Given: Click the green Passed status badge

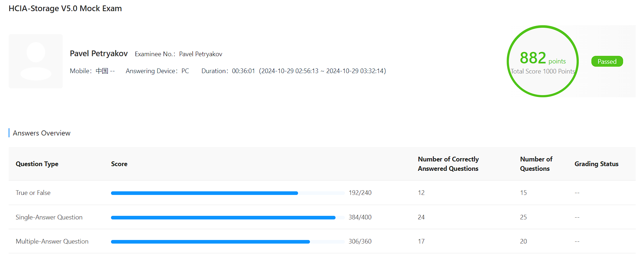Looking at the screenshot, I should (x=607, y=62).
